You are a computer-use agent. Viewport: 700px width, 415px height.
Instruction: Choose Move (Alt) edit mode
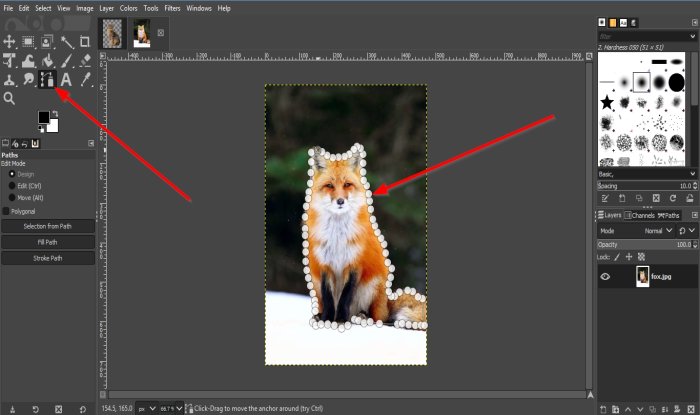pyautogui.click(x=12, y=197)
